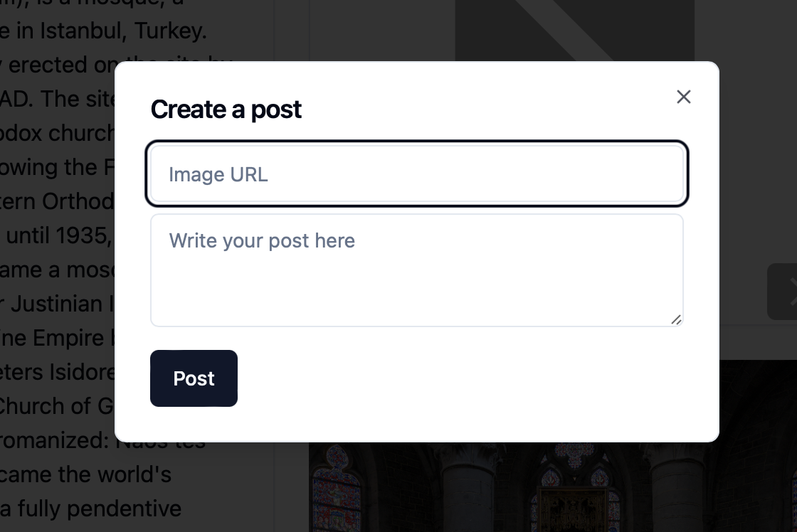Focus the Image URL input field
The image size is (797, 532).
click(x=417, y=174)
